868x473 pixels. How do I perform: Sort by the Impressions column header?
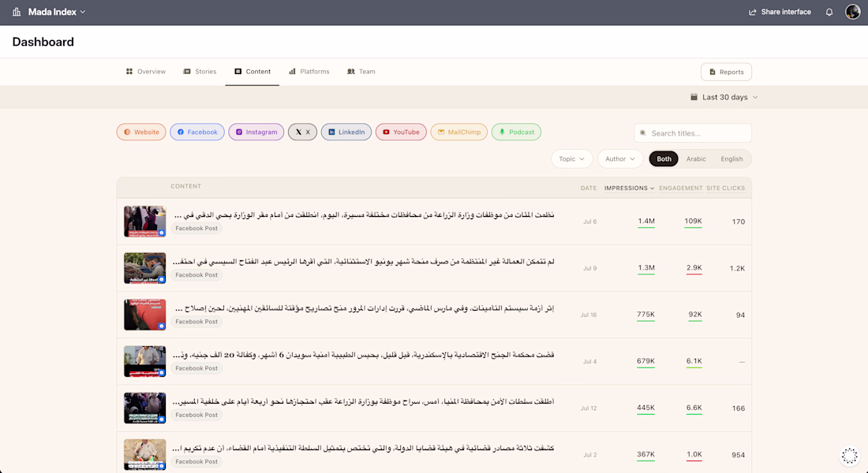pyautogui.click(x=629, y=188)
